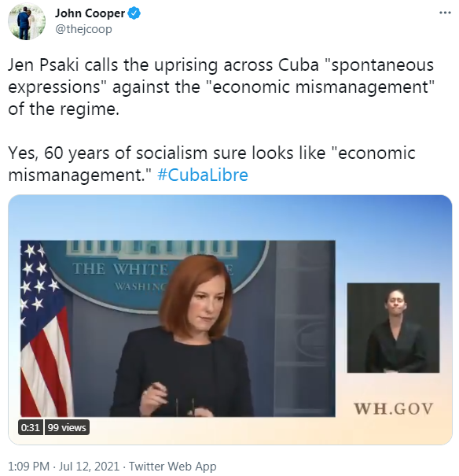Play the Jen Psaki briefing video
The image size is (459, 476).
[x=229, y=319]
